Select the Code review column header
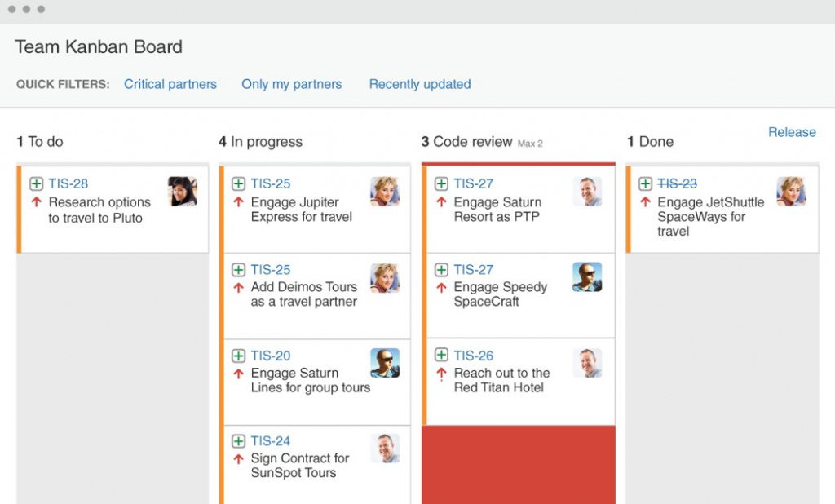835x504 pixels. coord(473,142)
